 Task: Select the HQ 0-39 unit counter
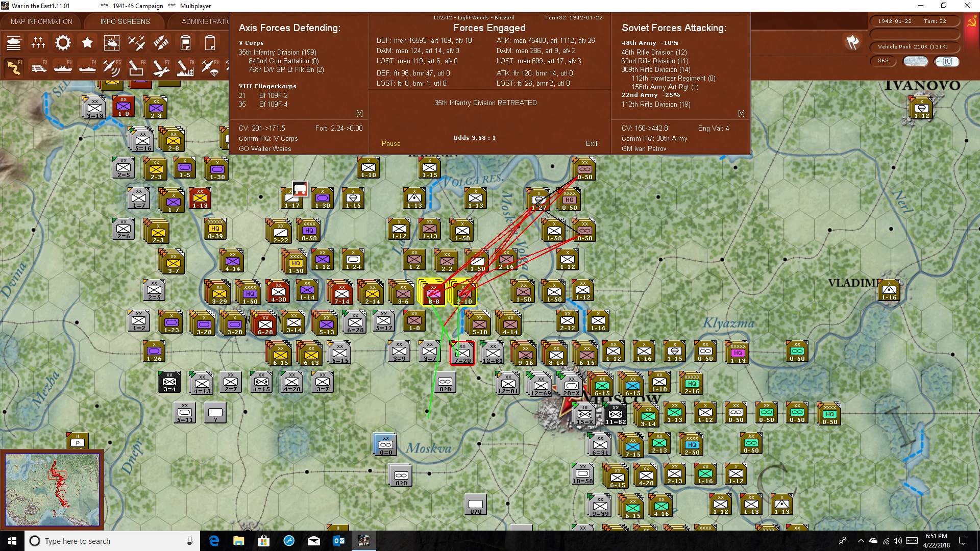[215, 229]
